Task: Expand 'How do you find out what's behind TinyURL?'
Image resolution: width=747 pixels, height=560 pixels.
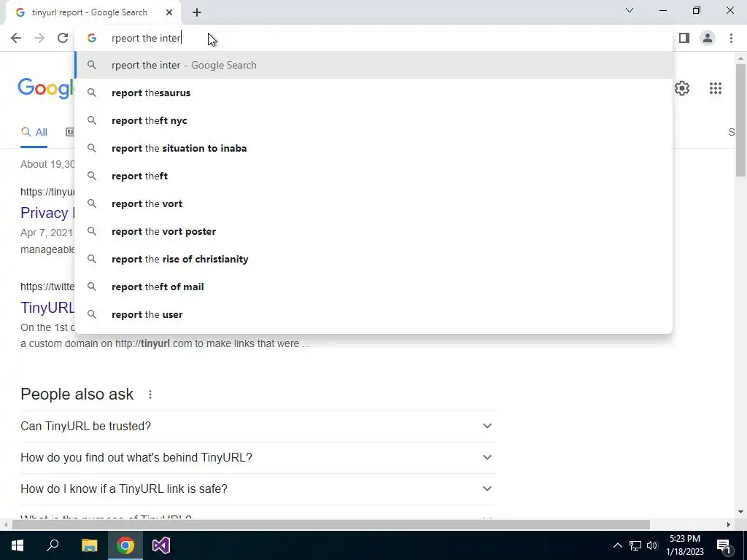Action: tap(258, 458)
